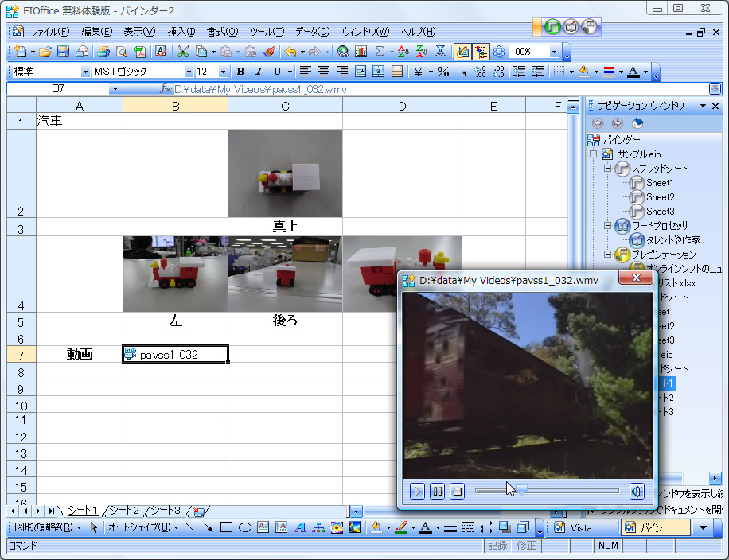Select the arrow drawing tool
The image size is (729, 560).
pyautogui.click(x=208, y=527)
